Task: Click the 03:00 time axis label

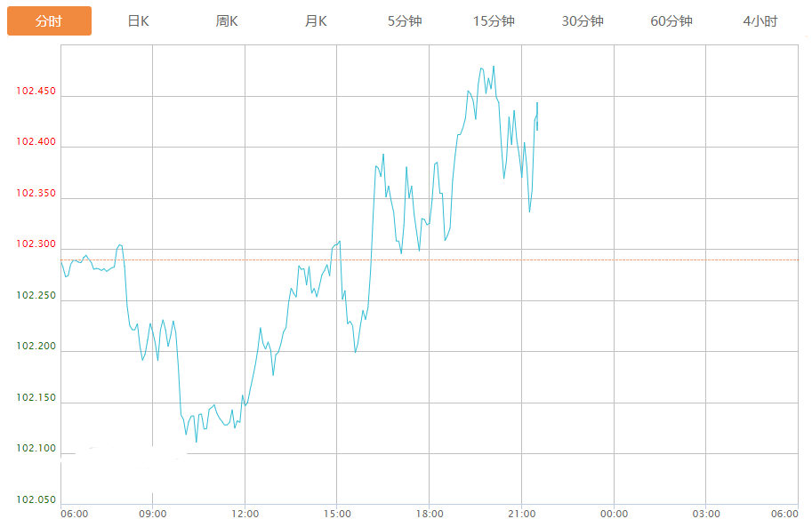Action: (x=706, y=514)
